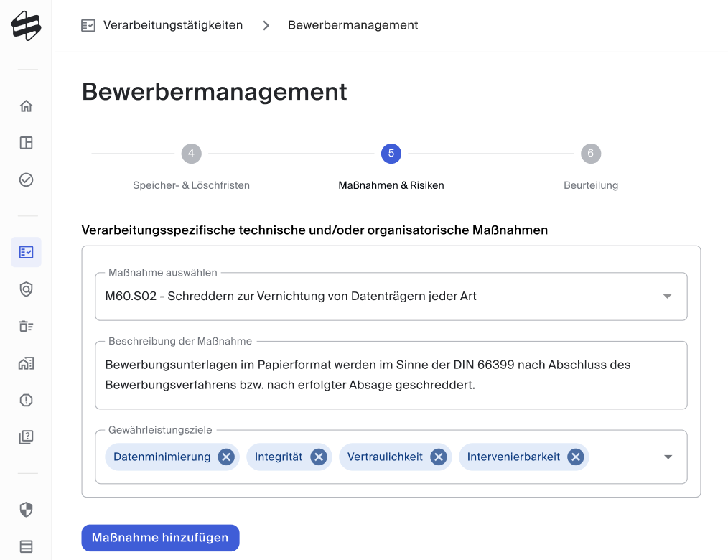The height and width of the screenshot is (560, 728).
Task: Go to step 4 circle
Action: (x=191, y=153)
